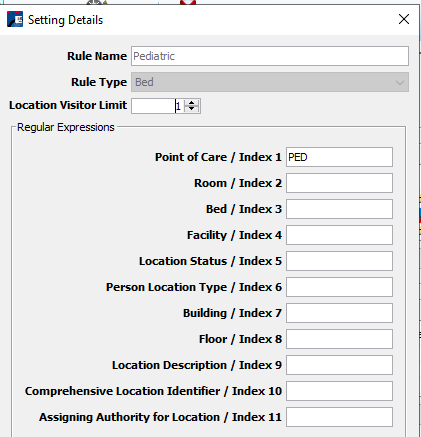Click the Location Description / Index 9 field

(339, 365)
